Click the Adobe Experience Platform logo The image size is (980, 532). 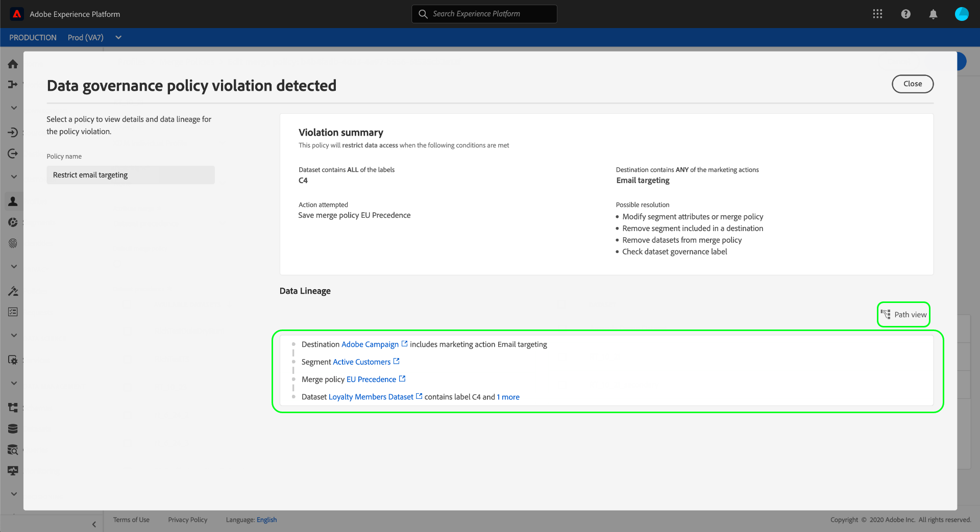point(17,14)
